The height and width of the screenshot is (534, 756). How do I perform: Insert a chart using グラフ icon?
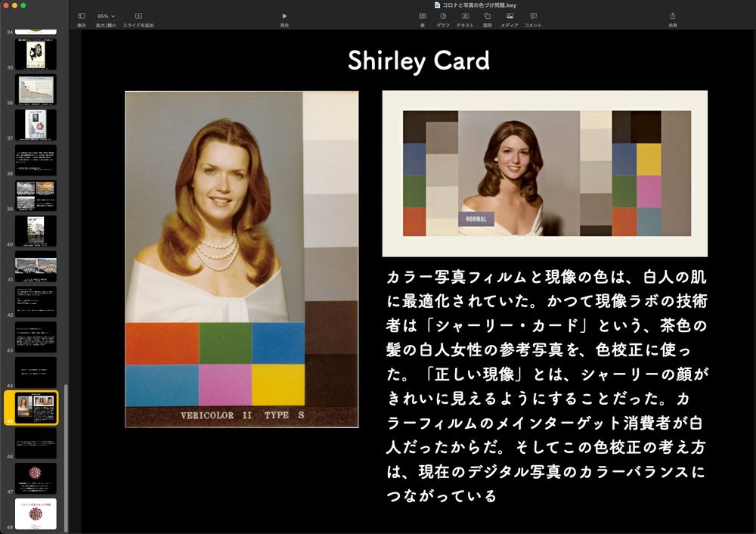(x=442, y=20)
